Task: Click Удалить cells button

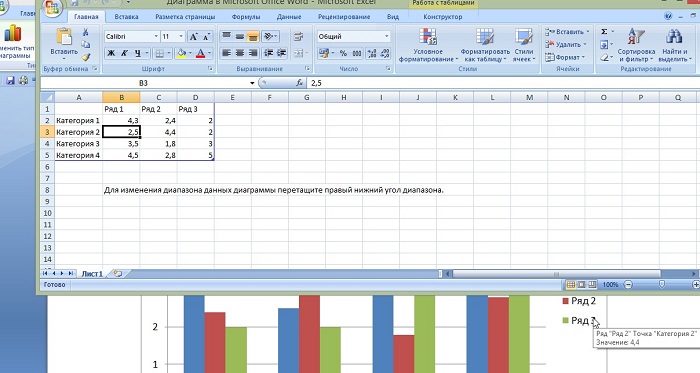Action: [x=566, y=45]
